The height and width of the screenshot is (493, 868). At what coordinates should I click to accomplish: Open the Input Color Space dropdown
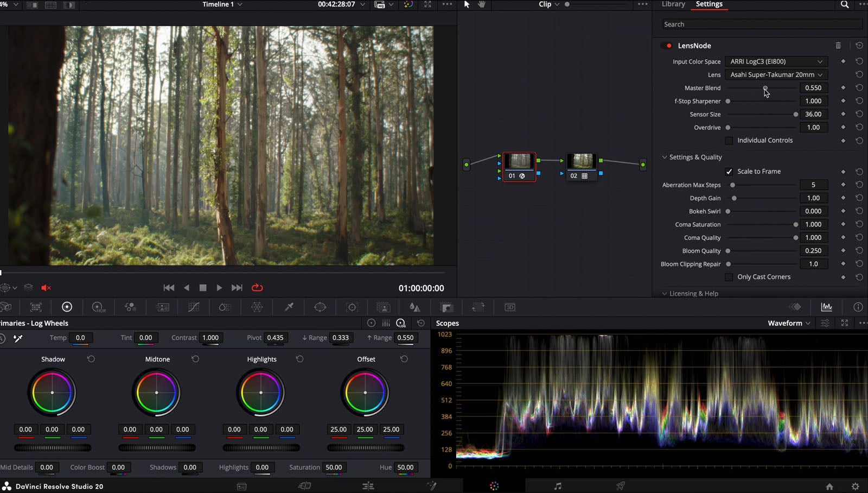776,61
